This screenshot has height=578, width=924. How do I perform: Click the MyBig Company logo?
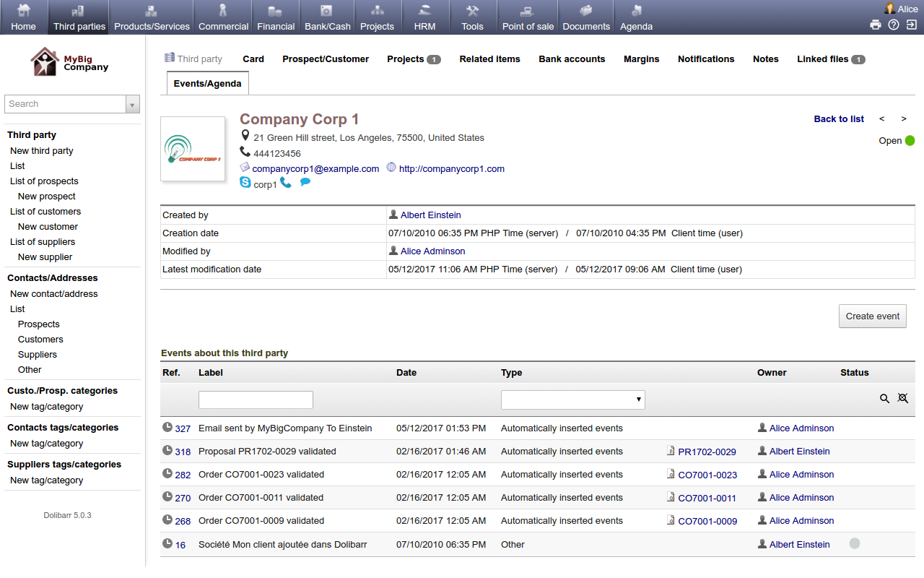pyautogui.click(x=70, y=62)
